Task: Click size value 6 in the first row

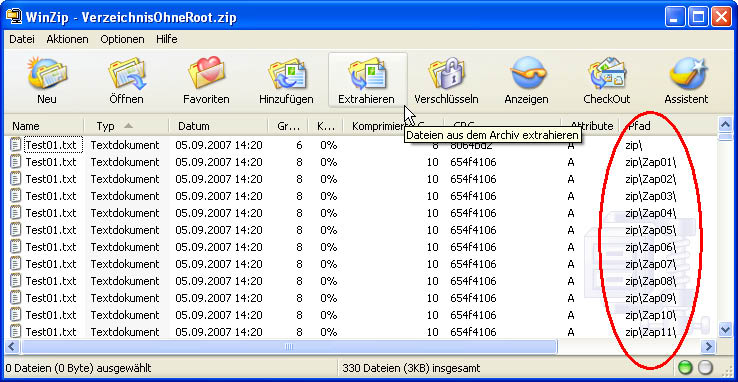Action: click(x=299, y=145)
